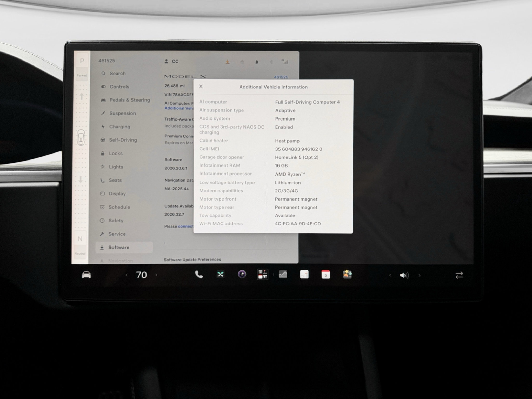
Task: Tap the swap screen arrows icon
Action: pyautogui.click(x=459, y=275)
